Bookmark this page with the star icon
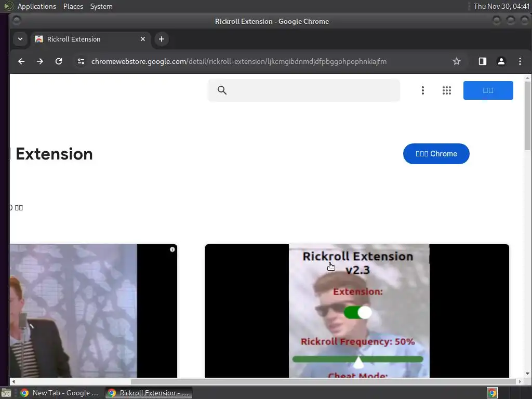The image size is (532, 399). point(456,61)
